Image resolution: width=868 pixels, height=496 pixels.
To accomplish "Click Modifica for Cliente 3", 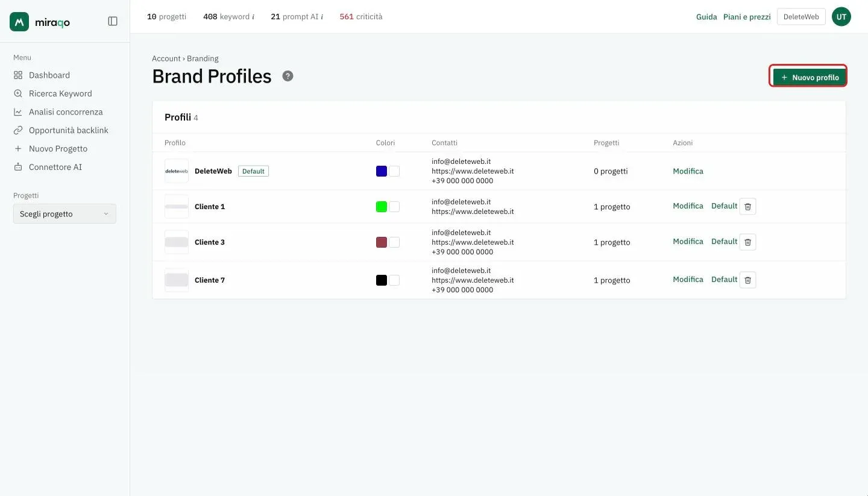I will tap(688, 242).
